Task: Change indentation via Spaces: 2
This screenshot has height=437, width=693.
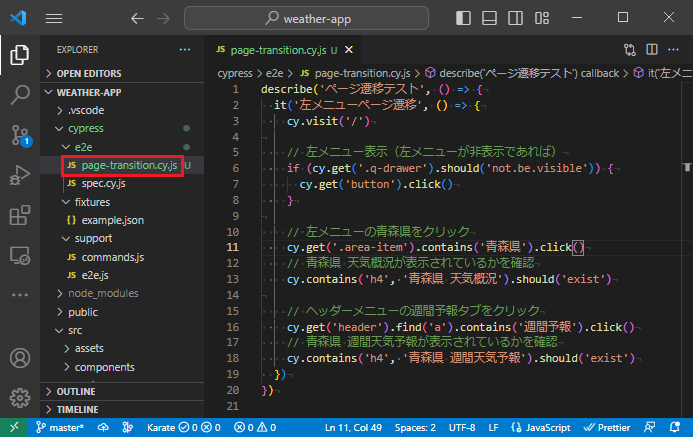Action: click(415, 427)
